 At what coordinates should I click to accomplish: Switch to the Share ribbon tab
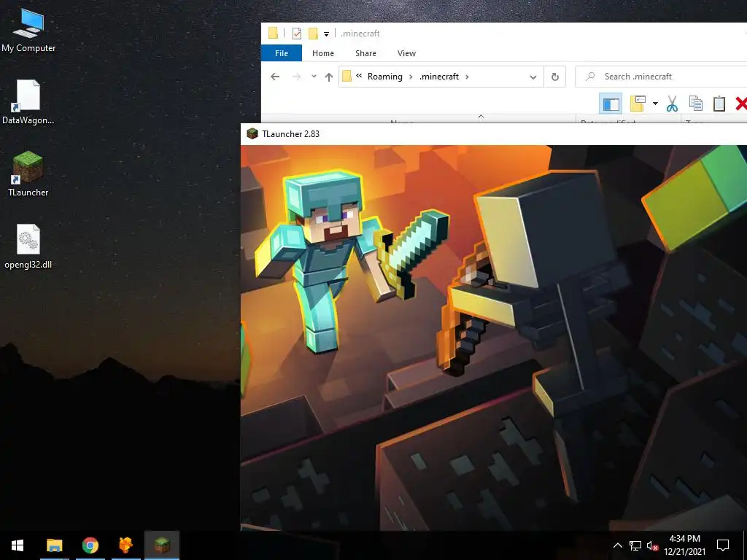click(x=366, y=53)
